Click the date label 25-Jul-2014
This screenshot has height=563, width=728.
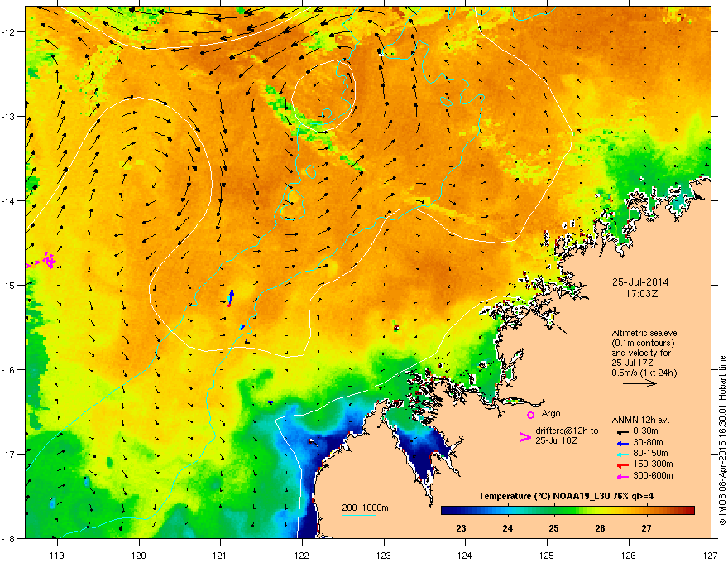click(x=640, y=282)
